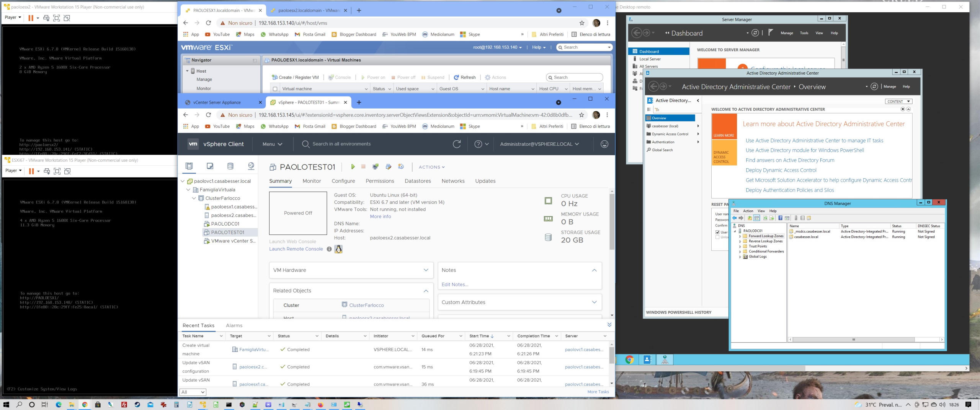Click the smiley feedback icon in vSphere
The image size is (980, 410).
tap(604, 144)
